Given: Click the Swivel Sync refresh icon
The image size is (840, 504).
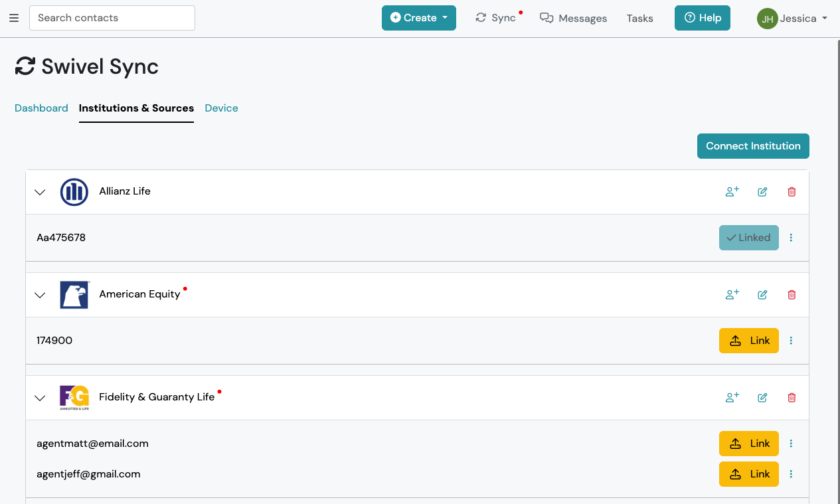Looking at the screenshot, I should [x=25, y=66].
